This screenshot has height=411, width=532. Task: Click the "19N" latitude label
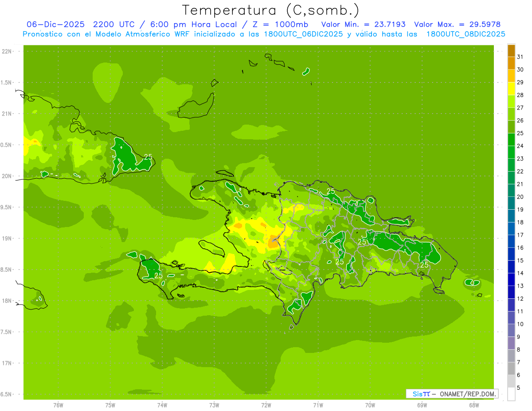pos(8,239)
